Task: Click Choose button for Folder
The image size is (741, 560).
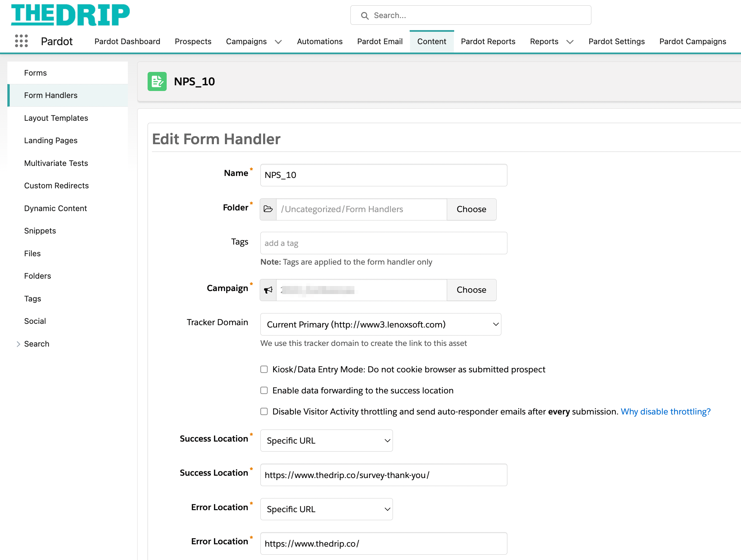Action: coord(471,209)
